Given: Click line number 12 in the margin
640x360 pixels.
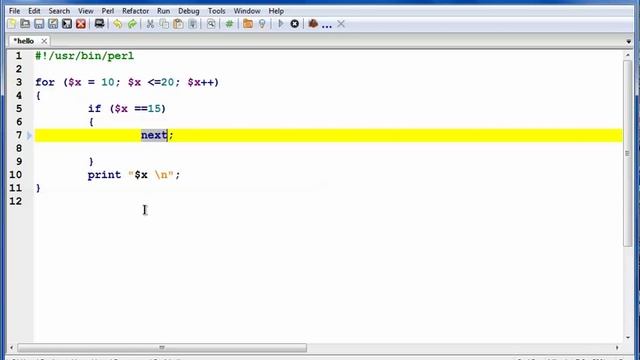Looking at the screenshot, I should [16, 201].
